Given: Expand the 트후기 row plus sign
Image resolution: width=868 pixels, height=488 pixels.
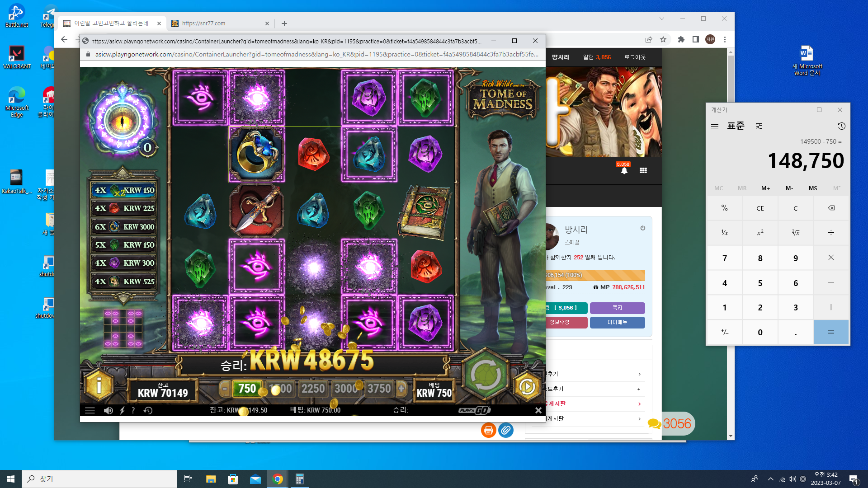Looking at the screenshot, I should (638, 389).
